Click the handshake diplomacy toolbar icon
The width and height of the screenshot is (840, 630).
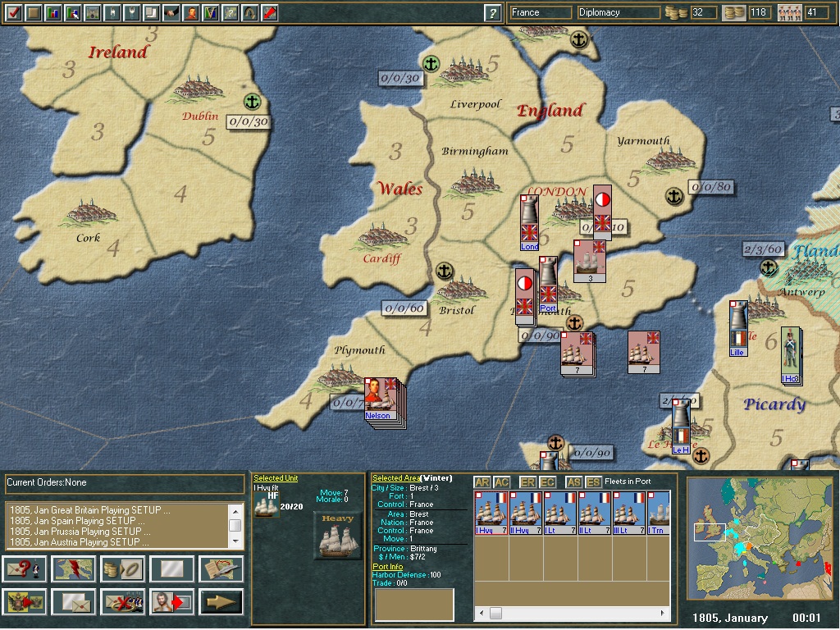point(171,12)
